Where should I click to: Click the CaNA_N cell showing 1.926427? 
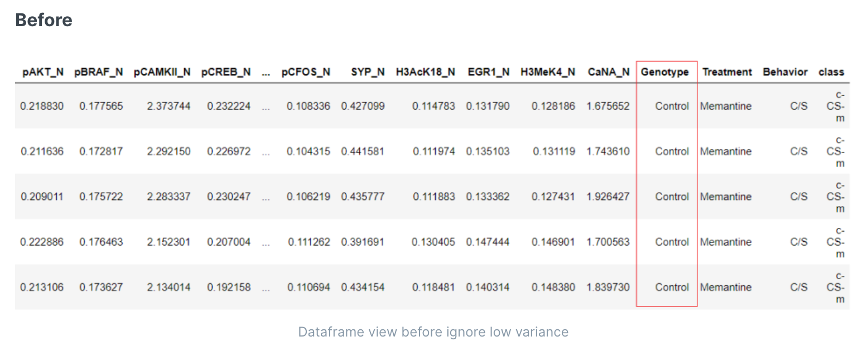[x=608, y=197]
